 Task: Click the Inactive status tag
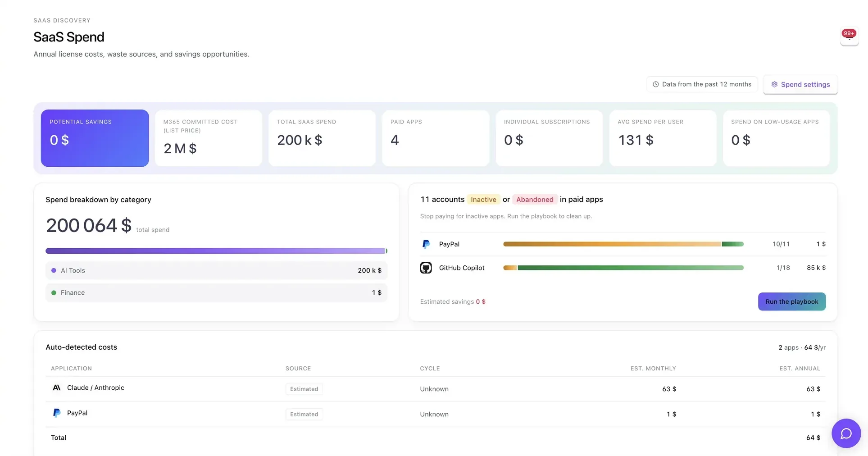click(x=483, y=199)
